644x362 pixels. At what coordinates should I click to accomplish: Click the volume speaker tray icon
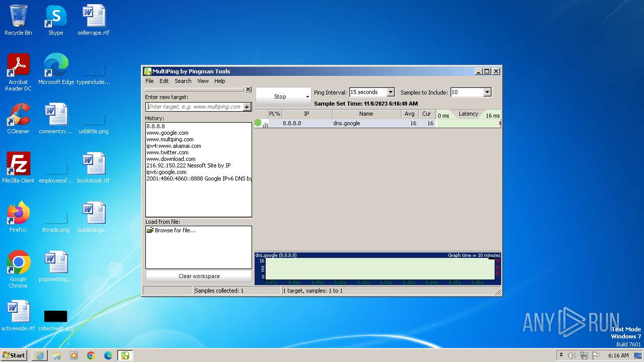pos(572,355)
